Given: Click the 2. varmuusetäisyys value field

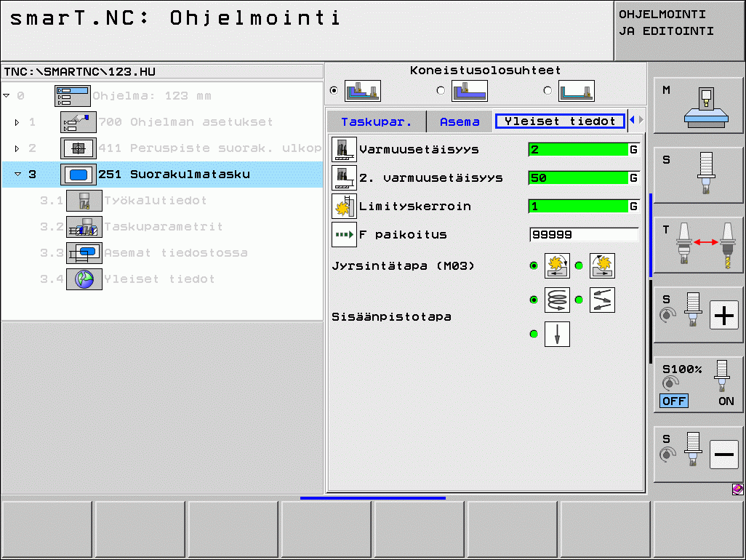Looking at the screenshot, I should [578, 178].
